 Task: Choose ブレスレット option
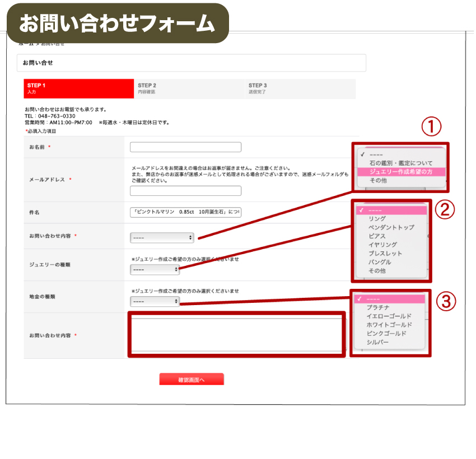point(391,254)
